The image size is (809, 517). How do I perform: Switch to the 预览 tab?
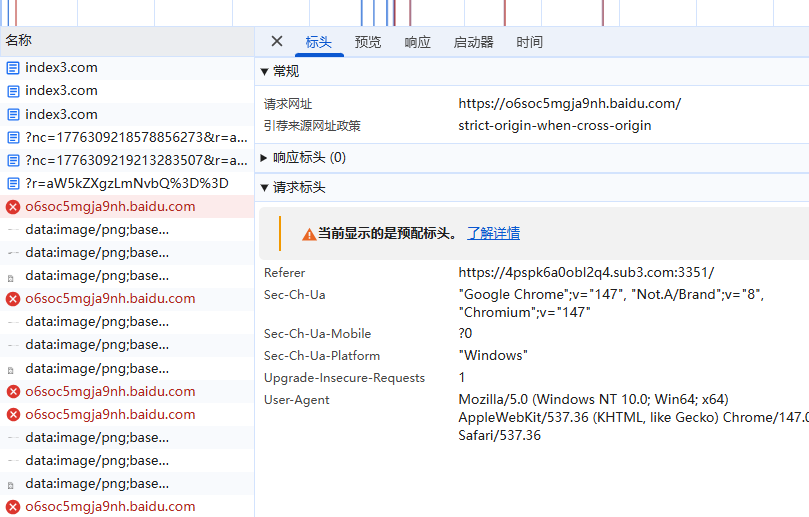pyautogui.click(x=368, y=42)
